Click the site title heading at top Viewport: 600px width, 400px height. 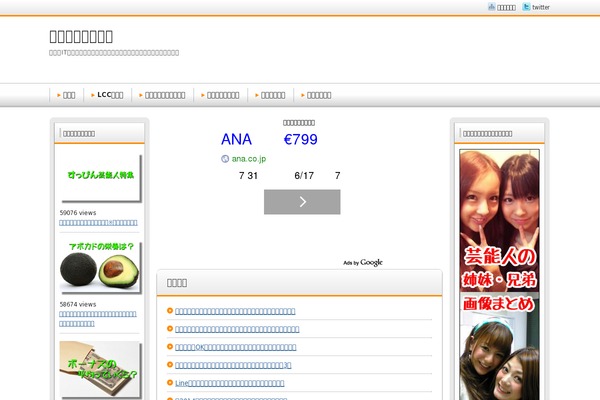(81, 36)
